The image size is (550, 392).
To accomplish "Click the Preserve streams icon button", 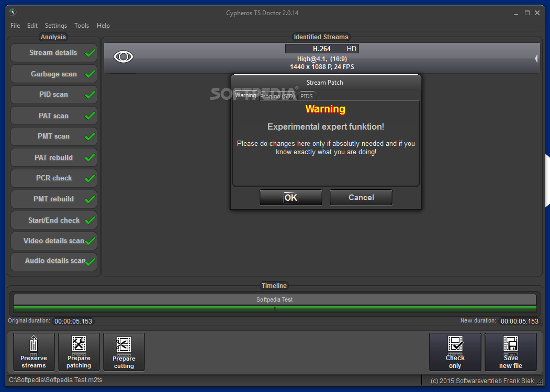I will click(x=34, y=352).
